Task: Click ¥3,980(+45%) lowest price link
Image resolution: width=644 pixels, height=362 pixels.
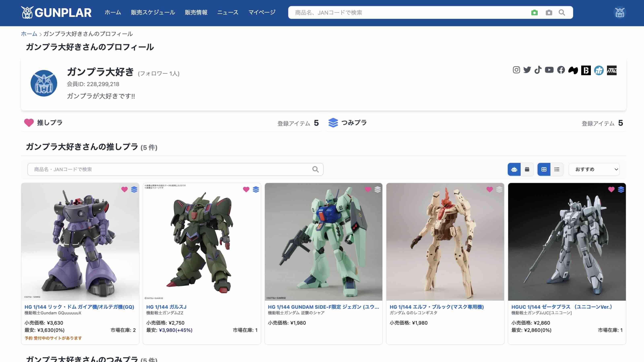Action: point(176,330)
